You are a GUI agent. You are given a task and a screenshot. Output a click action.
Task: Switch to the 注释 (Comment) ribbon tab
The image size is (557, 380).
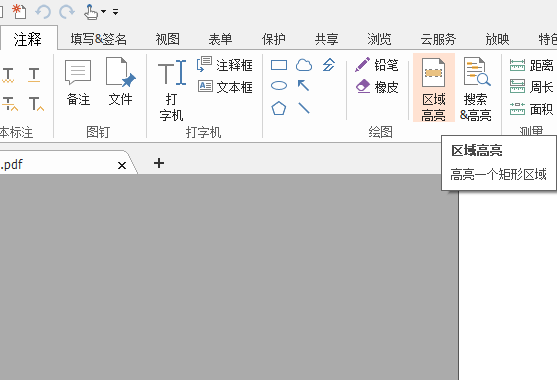tap(28, 39)
